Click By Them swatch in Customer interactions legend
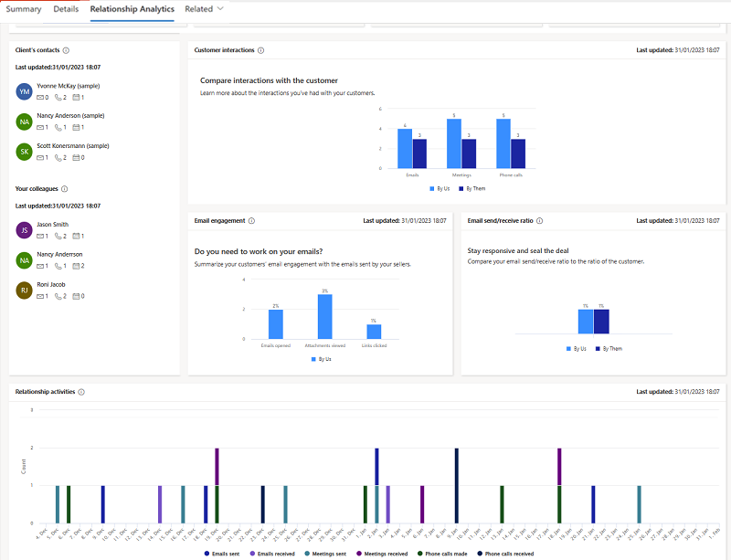This screenshot has height=560, width=731. (461, 188)
